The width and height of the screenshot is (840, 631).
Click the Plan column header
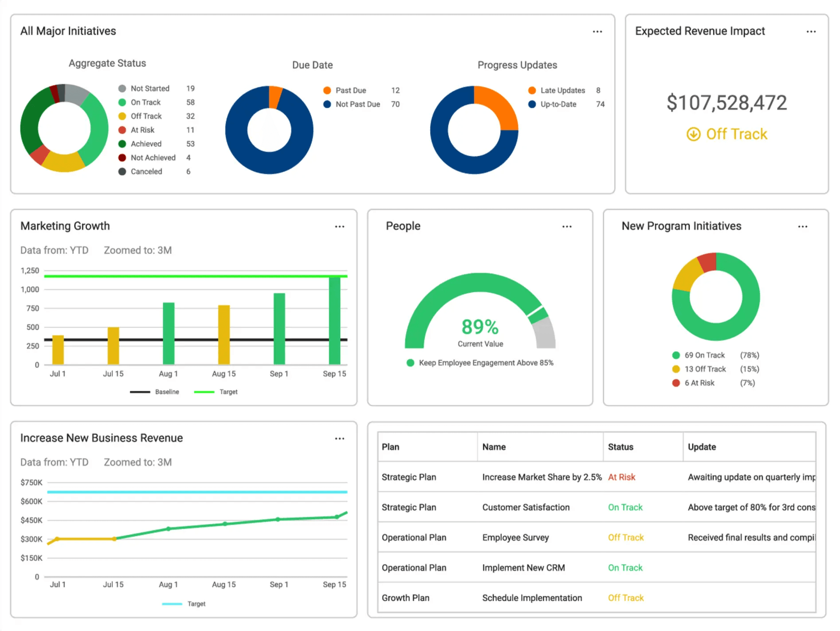coord(390,447)
